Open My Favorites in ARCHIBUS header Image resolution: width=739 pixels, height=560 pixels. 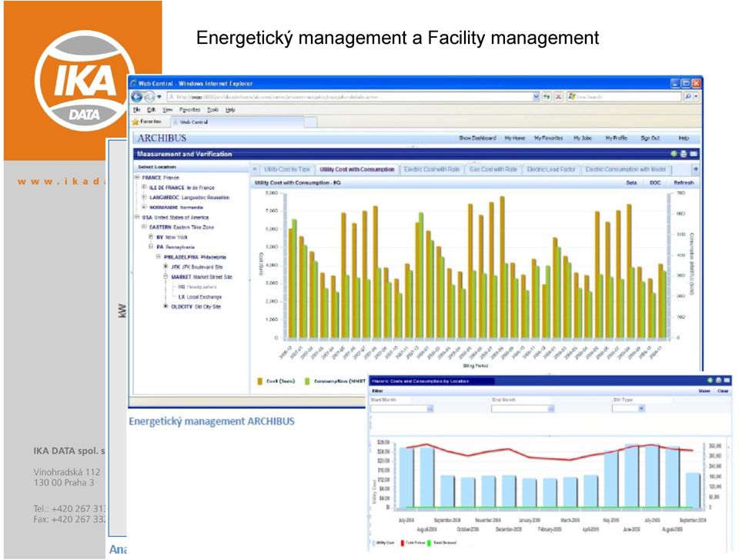(x=549, y=138)
